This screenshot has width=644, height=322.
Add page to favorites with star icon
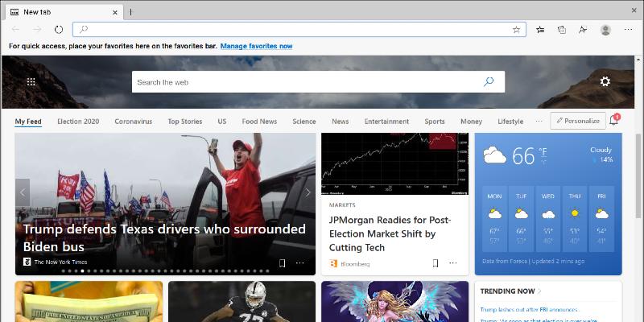(516, 30)
